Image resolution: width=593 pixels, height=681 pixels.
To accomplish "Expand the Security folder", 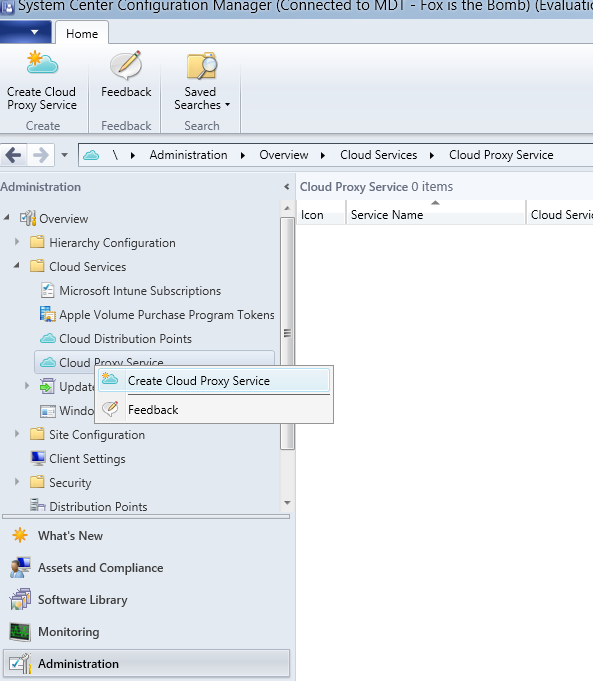I will click(x=17, y=481).
